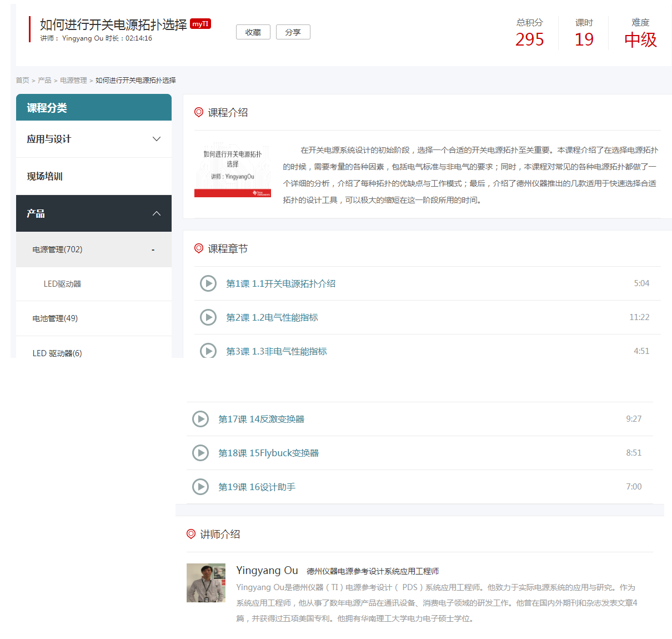Click the 课程章节 section pin icon
The height and width of the screenshot is (639, 672).
coord(199,248)
